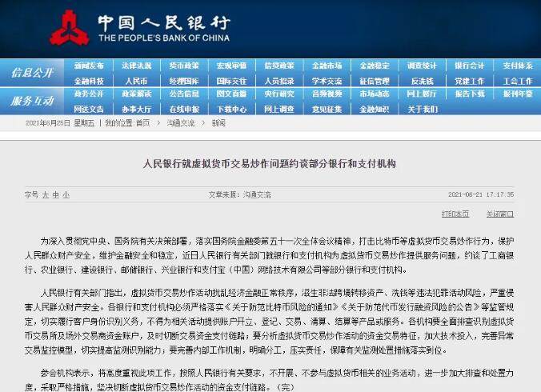Click the article headline text
Viewport: 541px width, 392px height.
point(270,162)
